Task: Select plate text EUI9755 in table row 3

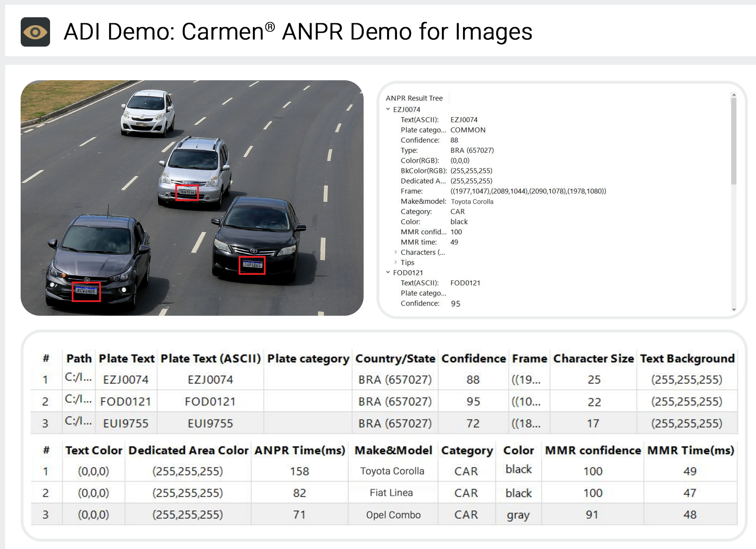Action: [x=126, y=423]
